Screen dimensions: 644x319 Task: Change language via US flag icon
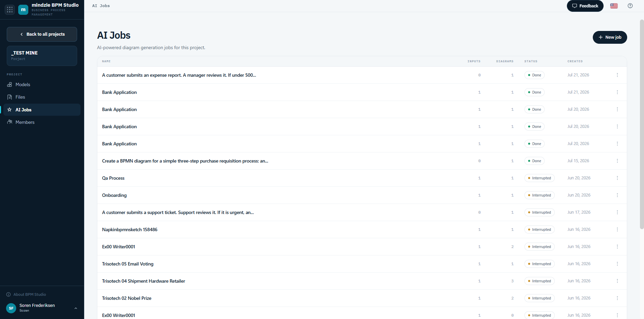pos(614,6)
